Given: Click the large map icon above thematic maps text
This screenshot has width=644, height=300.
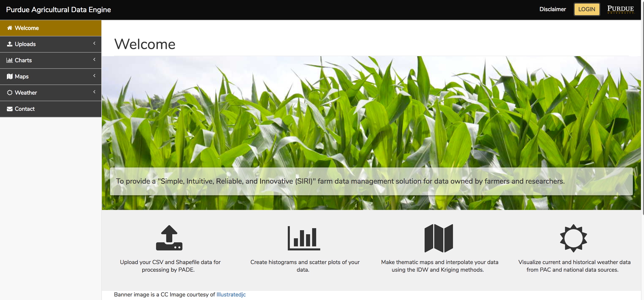Looking at the screenshot, I should click(439, 238).
